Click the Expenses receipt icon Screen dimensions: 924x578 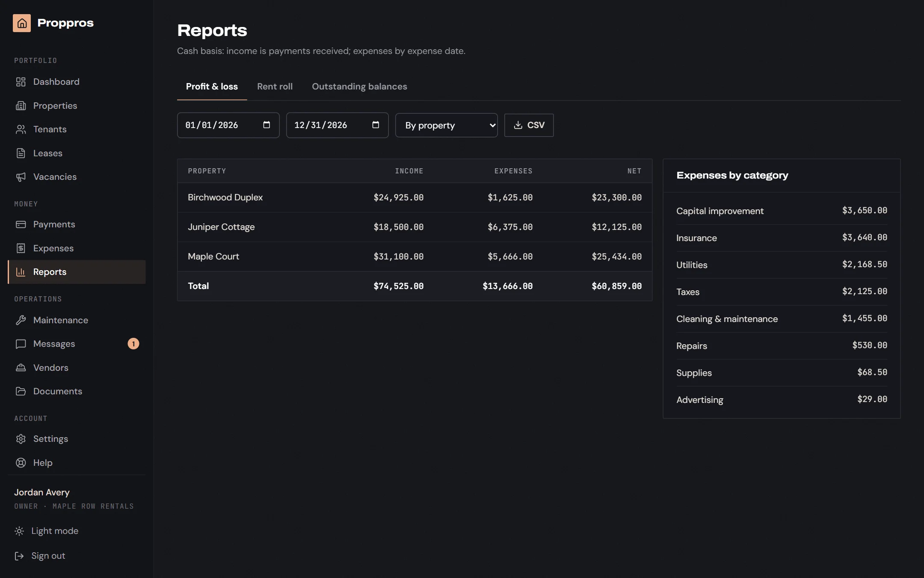pyautogui.click(x=21, y=248)
